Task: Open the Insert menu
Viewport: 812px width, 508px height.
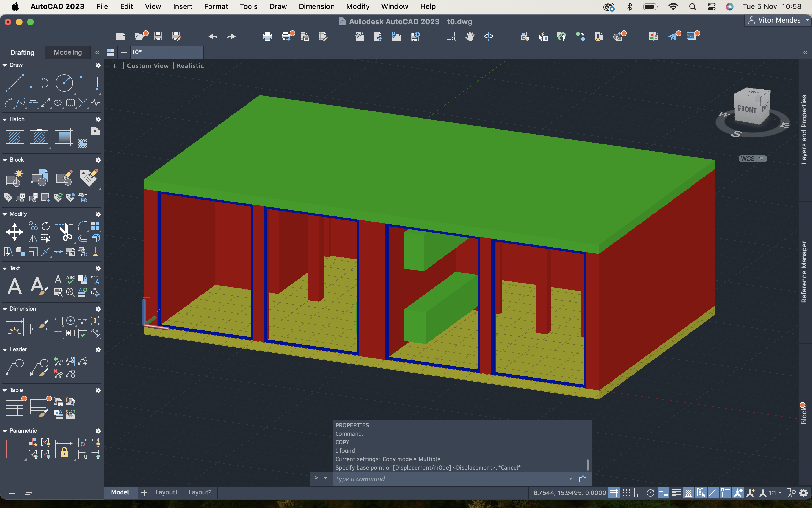Action: 182,6
